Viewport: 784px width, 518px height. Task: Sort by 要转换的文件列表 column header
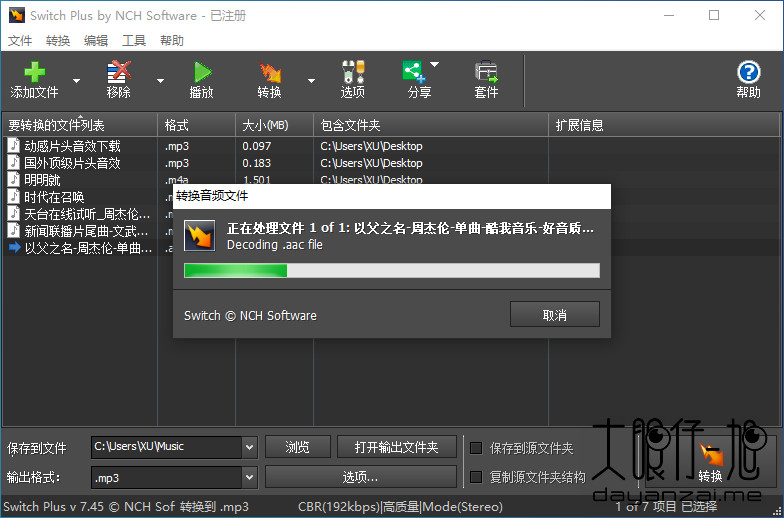click(80, 125)
